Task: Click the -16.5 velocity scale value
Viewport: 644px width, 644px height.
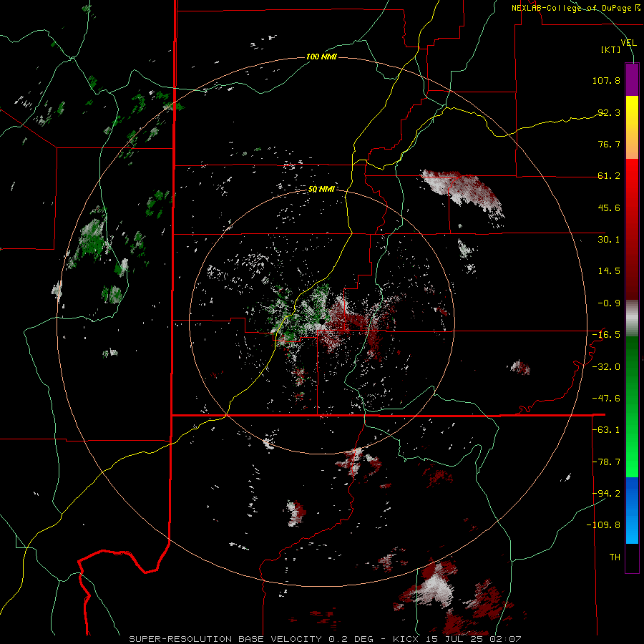Action: coord(606,335)
